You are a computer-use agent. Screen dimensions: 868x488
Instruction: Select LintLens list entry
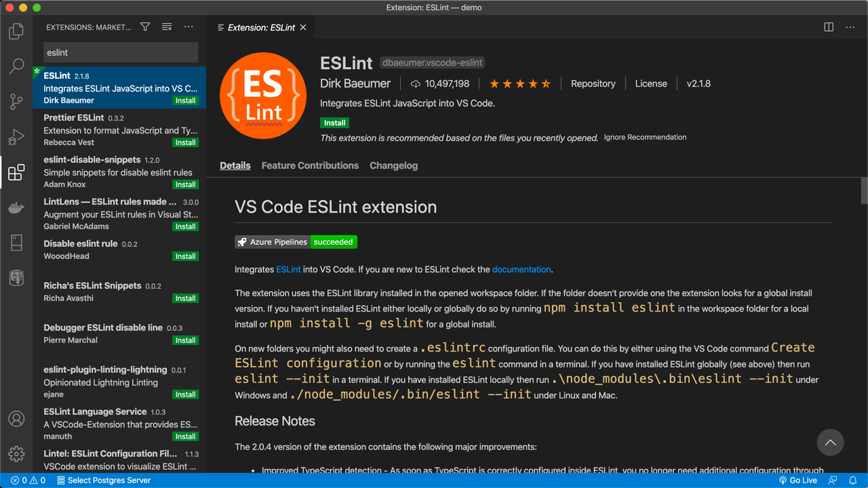119,213
